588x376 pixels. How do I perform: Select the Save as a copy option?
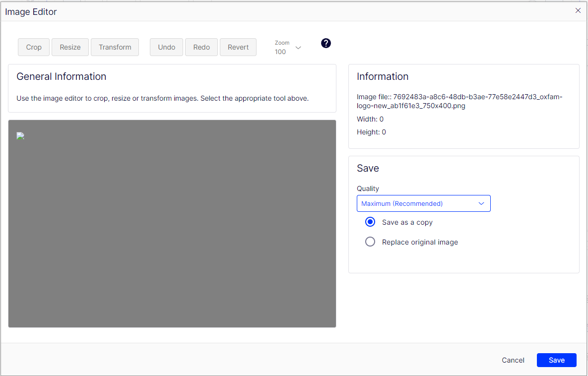pyautogui.click(x=370, y=222)
